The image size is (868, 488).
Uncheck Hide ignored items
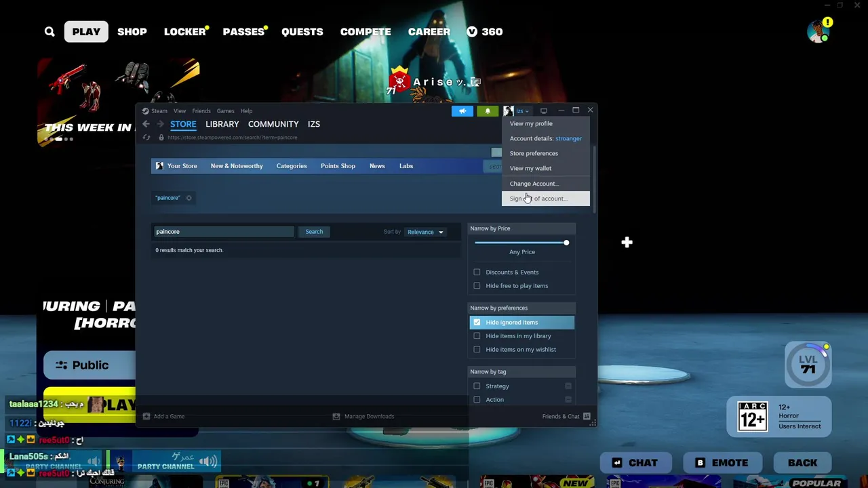477,323
